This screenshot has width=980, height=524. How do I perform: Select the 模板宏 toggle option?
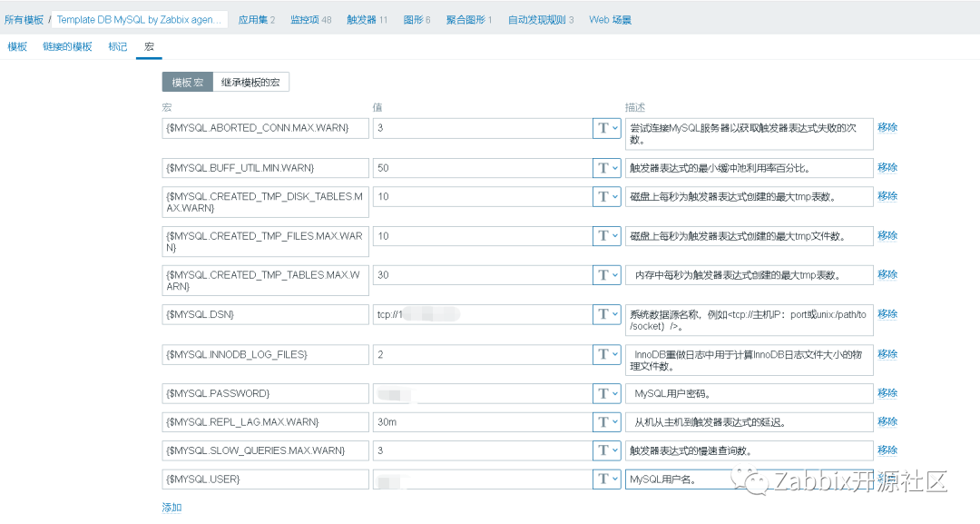pos(188,82)
